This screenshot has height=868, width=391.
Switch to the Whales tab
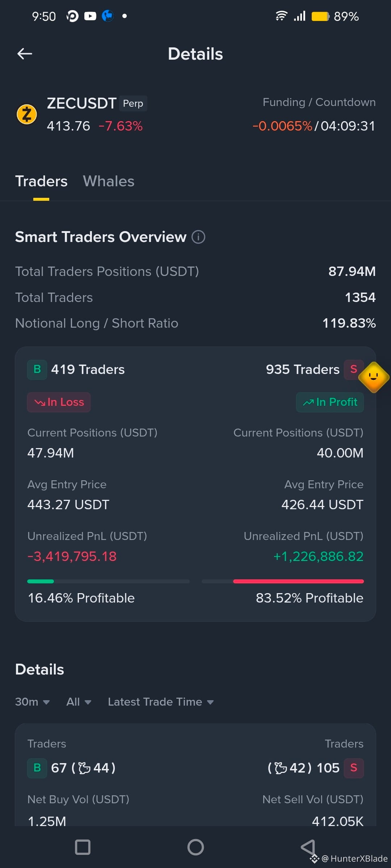(x=109, y=181)
